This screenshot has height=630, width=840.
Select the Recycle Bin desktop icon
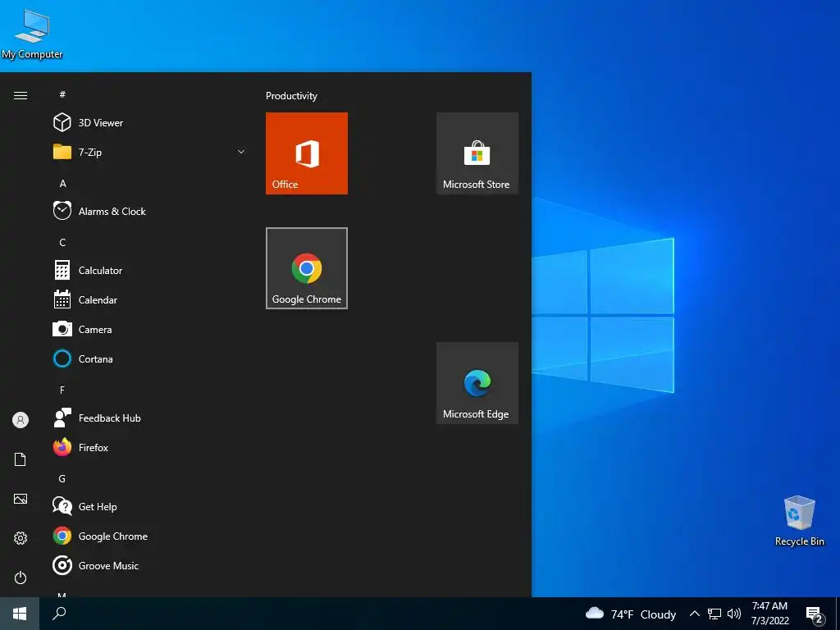(799, 521)
